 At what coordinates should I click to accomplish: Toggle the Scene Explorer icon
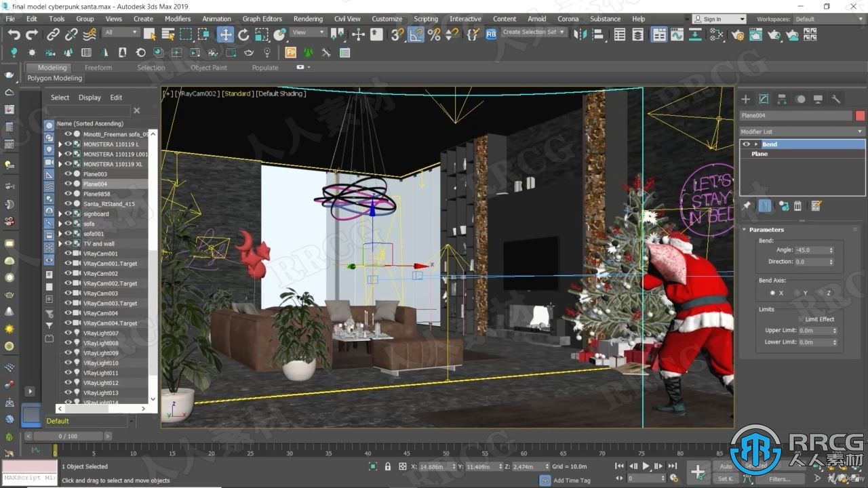point(619,34)
